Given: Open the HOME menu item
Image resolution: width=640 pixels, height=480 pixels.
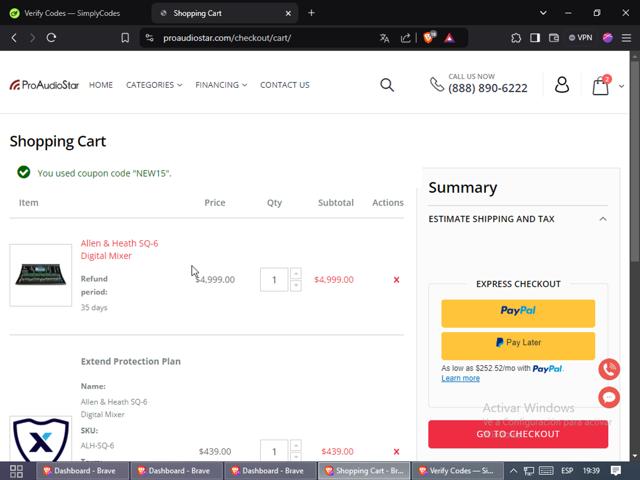Looking at the screenshot, I should (101, 85).
